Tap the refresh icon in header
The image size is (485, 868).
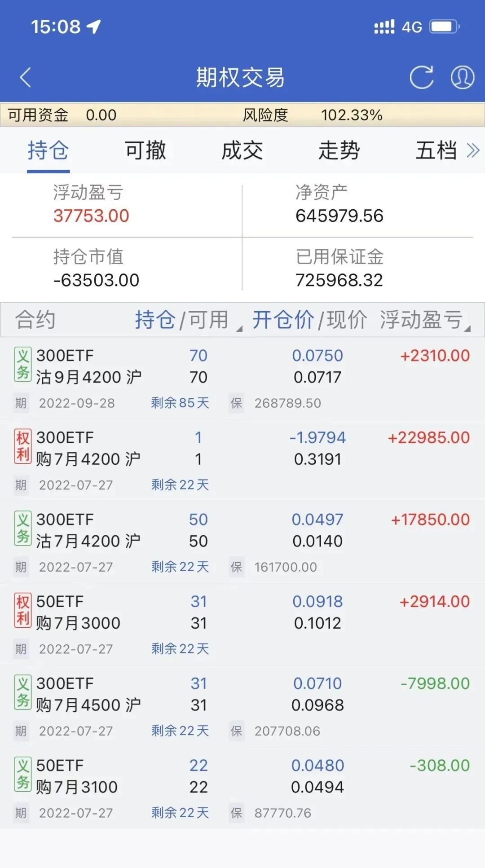tap(421, 77)
